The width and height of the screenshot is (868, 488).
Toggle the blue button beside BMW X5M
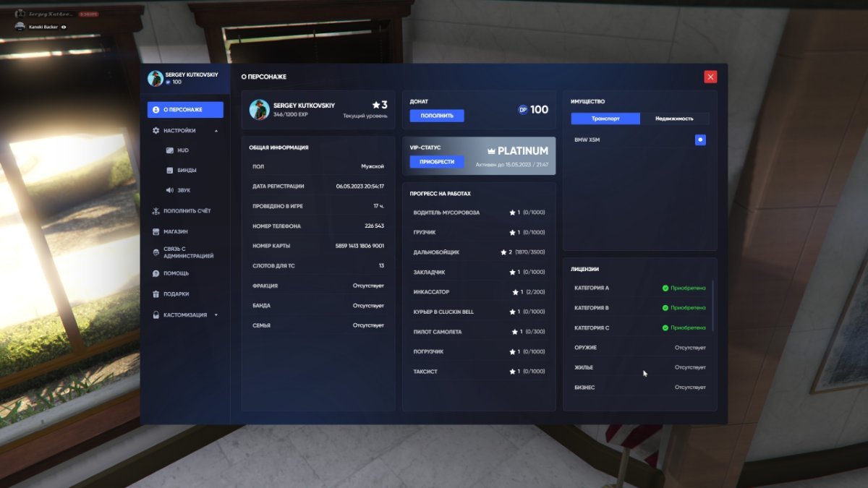699,140
